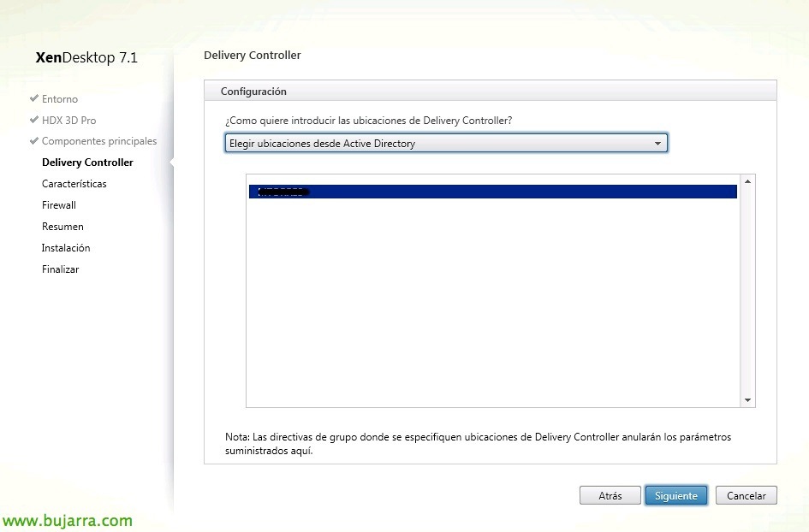Open the Entorno step

(60, 99)
